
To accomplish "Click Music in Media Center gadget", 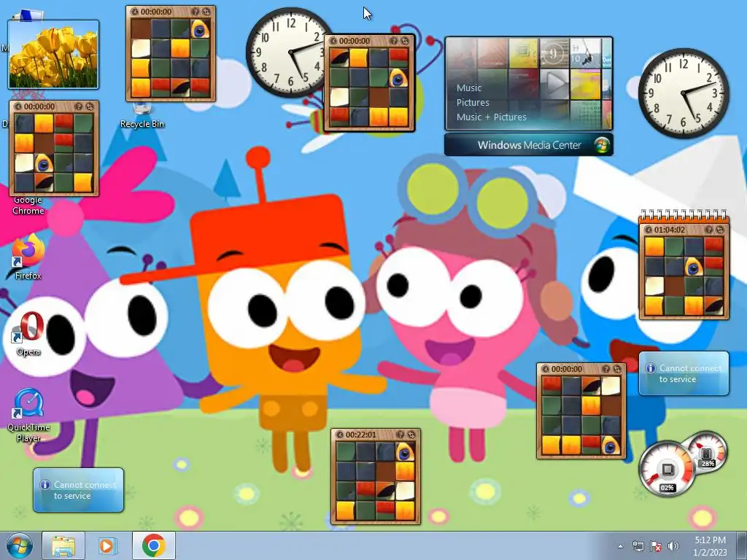I will point(469,88).
